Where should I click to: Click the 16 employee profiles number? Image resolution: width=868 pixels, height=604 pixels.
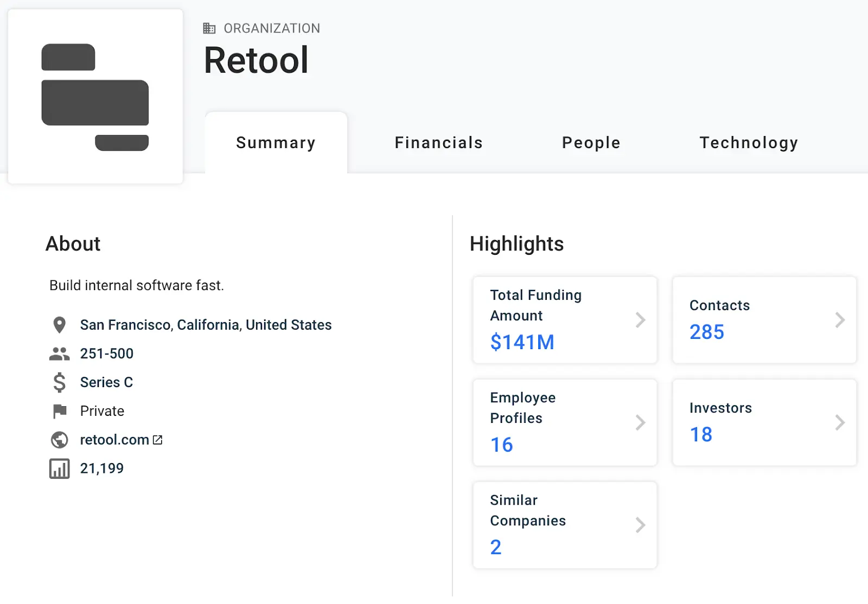[x=501, y=445]
